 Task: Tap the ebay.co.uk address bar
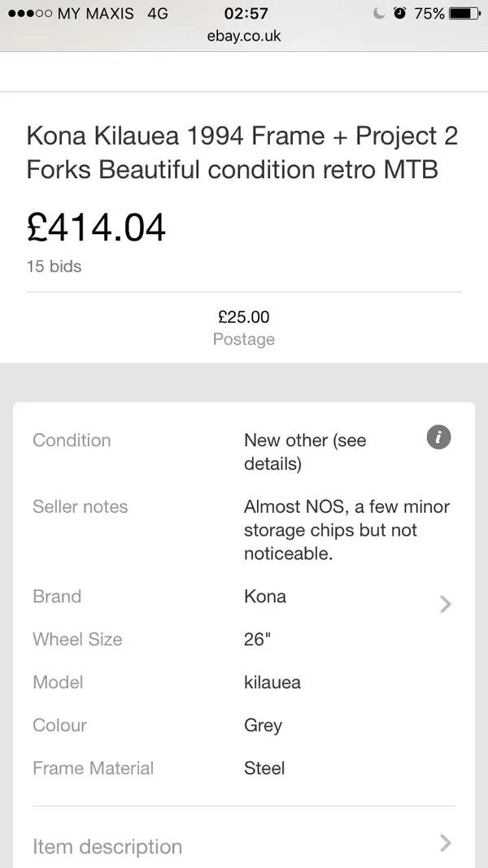(244, 36)
